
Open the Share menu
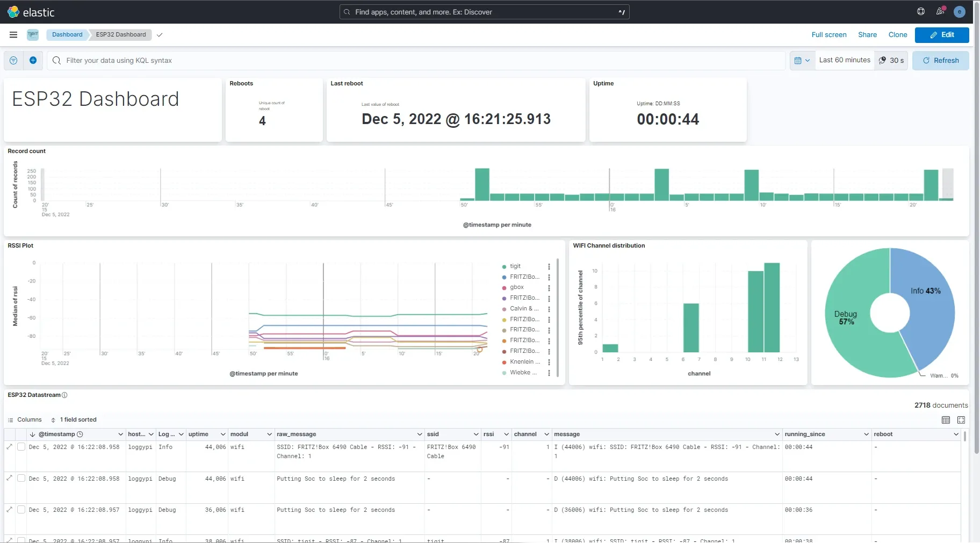click(867, 35)
